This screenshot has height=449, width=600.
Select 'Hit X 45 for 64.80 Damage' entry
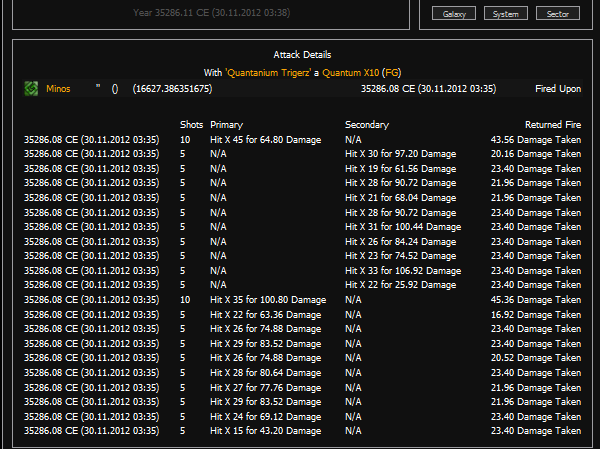tap(266, 140)
